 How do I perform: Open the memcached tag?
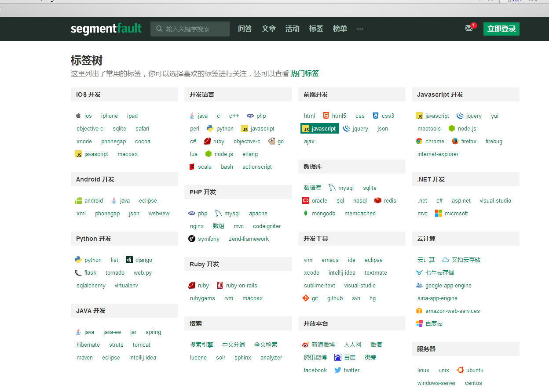360,213
